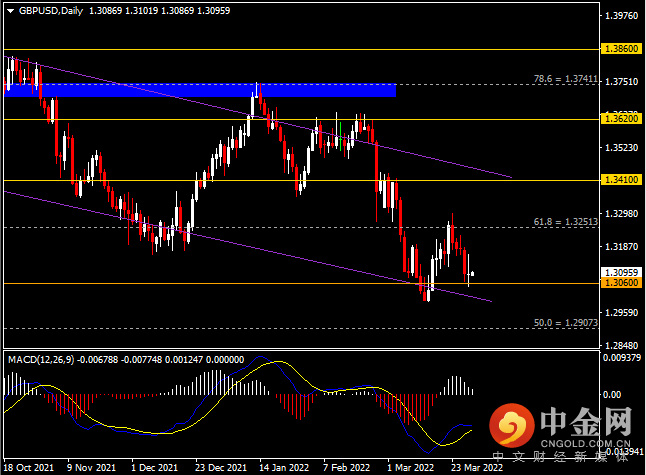The height and width of the screenshot is (475, 646).
Task: Select the 1.38600 yellow price label
Action: click(622, 49)
